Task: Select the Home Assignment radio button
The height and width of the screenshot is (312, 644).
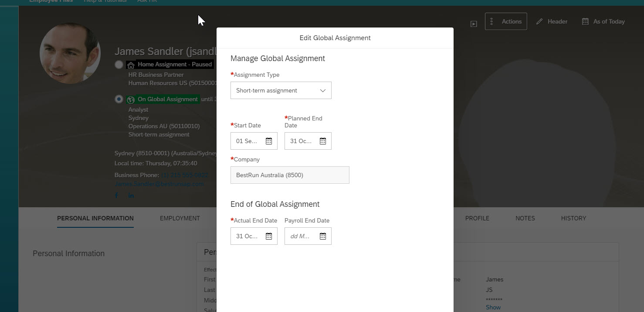Action: (119, 65)
